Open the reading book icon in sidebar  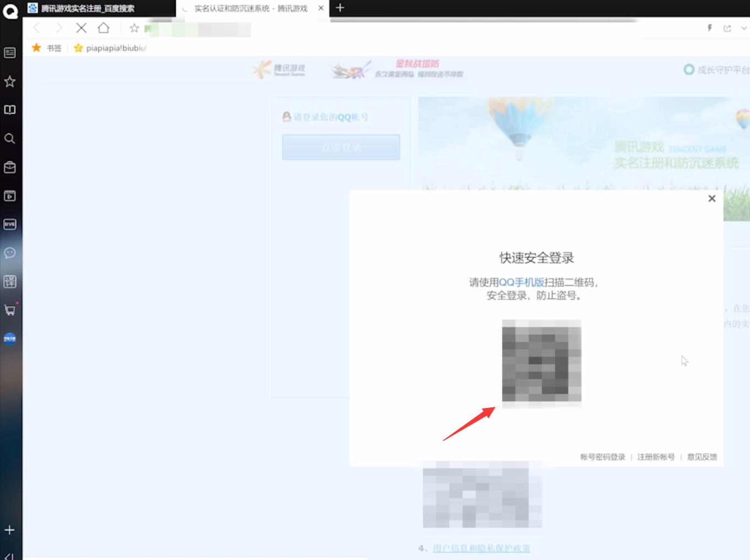10,110
